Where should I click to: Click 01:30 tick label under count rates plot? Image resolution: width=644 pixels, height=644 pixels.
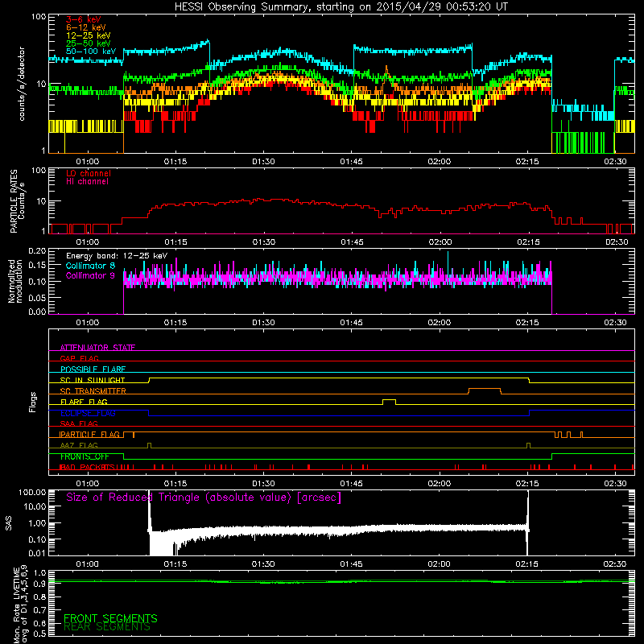coord(263,162)
